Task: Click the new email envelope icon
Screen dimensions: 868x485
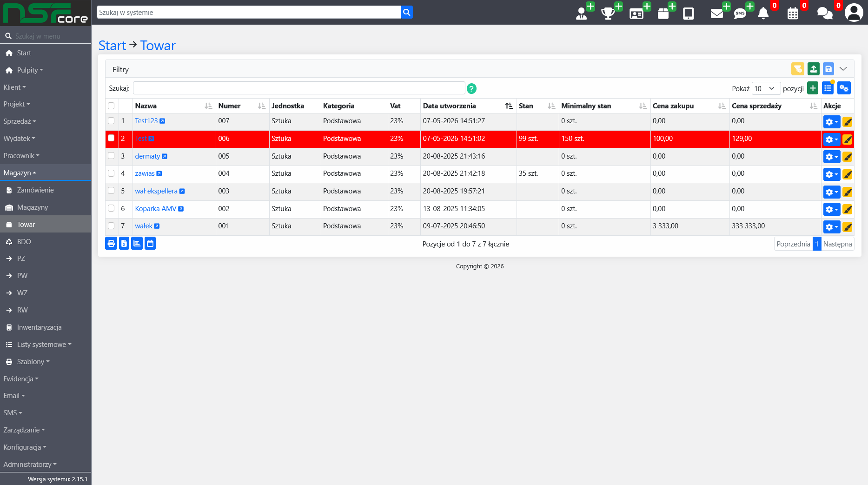Action: coord(717,13)
